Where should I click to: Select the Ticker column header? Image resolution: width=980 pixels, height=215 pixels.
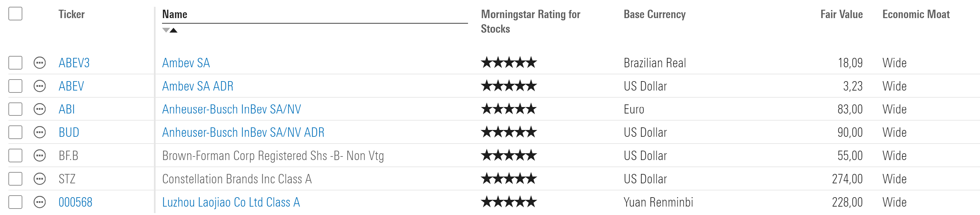(x=71, y=15)
